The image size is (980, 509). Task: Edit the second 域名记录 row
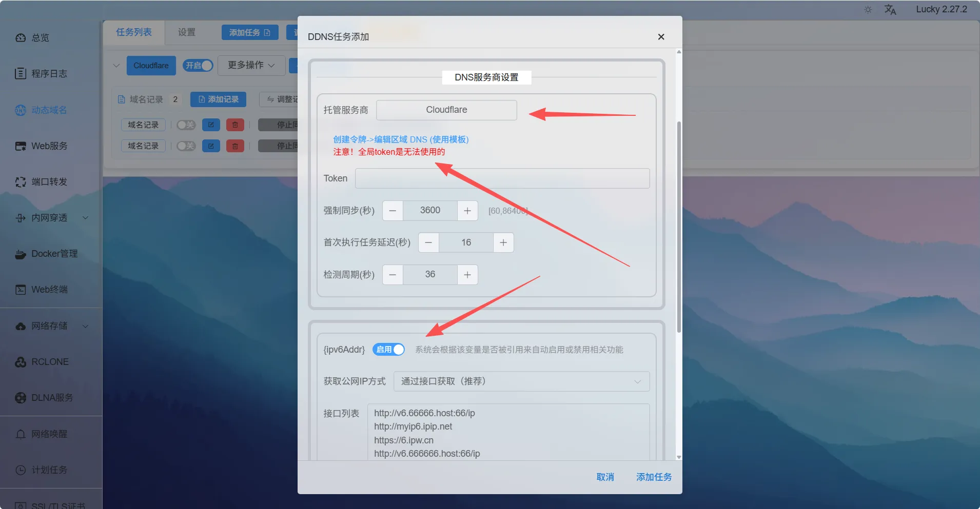point(211,146)
